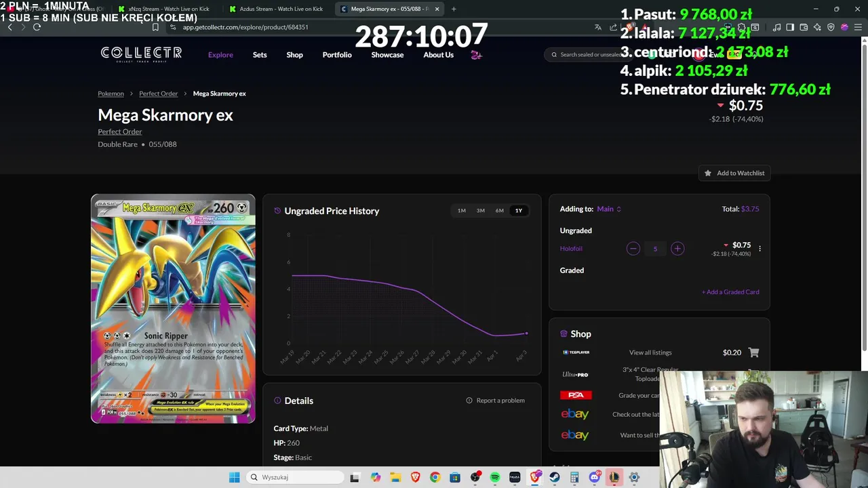The width and height of the screenshot is (868, 488).
Task: Decrease Holofoil quantity with minus button
Action: coord(633,249)
